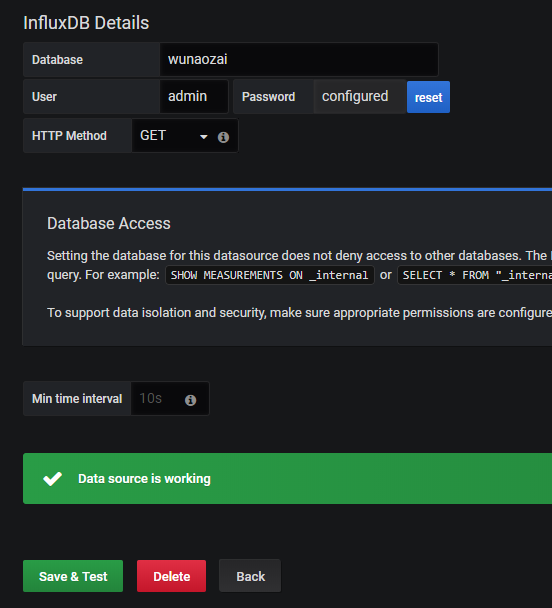Click the SELECT * FROM code snippet

[x=475, y=275]
